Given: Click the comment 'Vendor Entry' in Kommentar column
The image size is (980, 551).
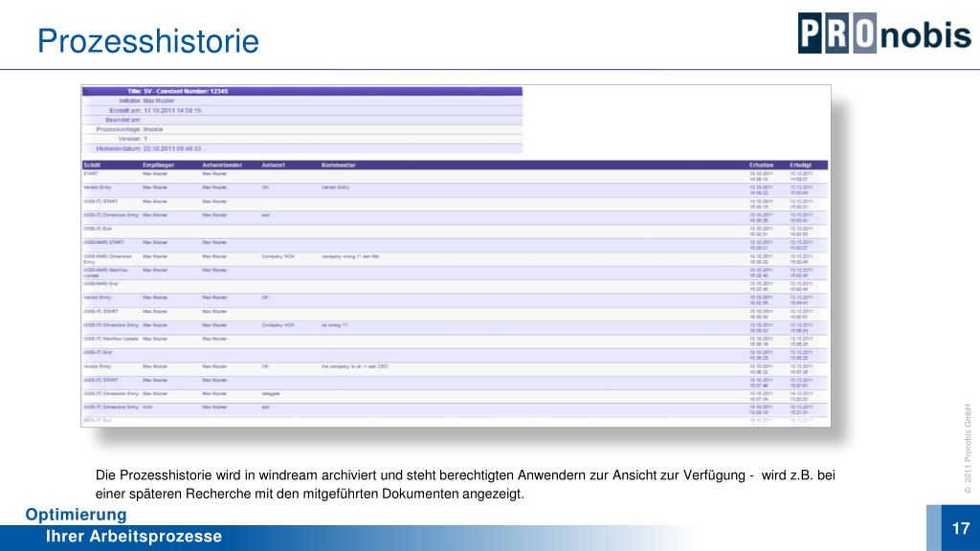Looking at the screenshot, I should 336,187.
